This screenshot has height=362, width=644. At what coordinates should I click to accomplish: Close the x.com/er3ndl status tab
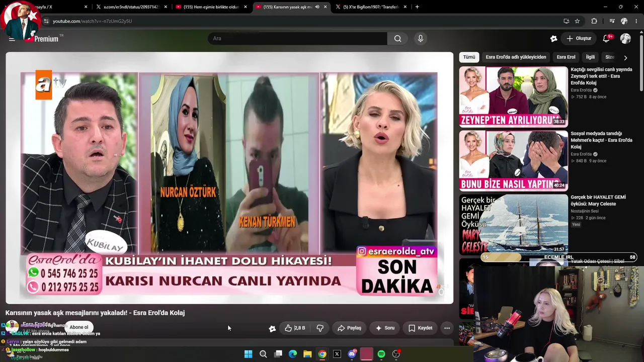(165, 7)
